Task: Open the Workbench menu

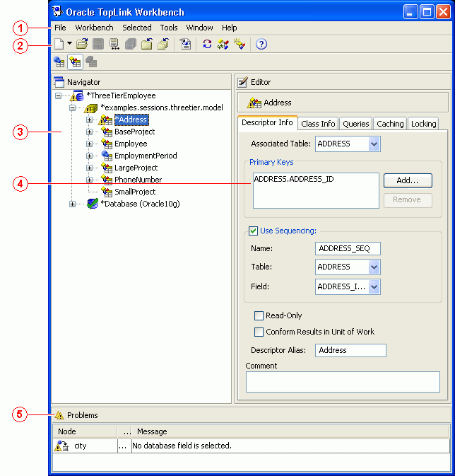Action: pyautogui.click(x=95, y=28)
